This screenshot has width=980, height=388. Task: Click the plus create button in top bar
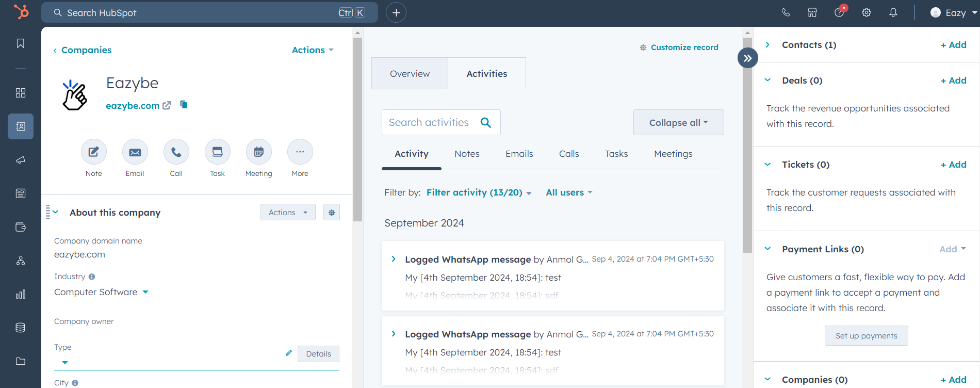(x=396, y=12)
